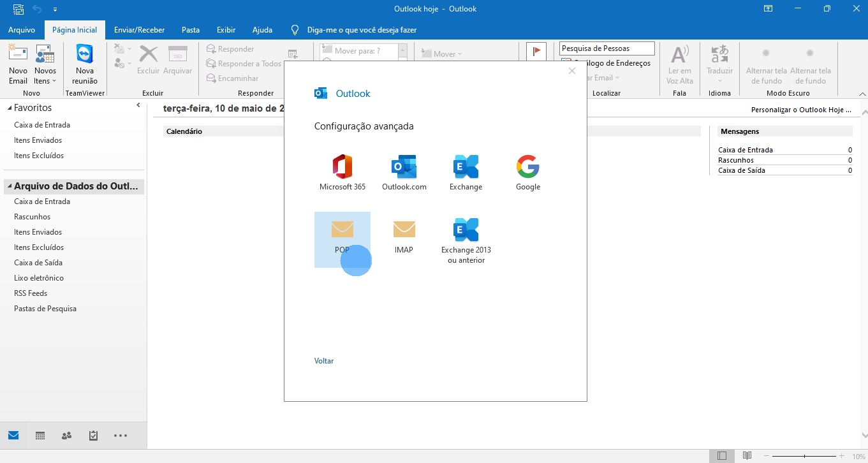
Task: Select the Exchange account option
Action: pos(466,172)
